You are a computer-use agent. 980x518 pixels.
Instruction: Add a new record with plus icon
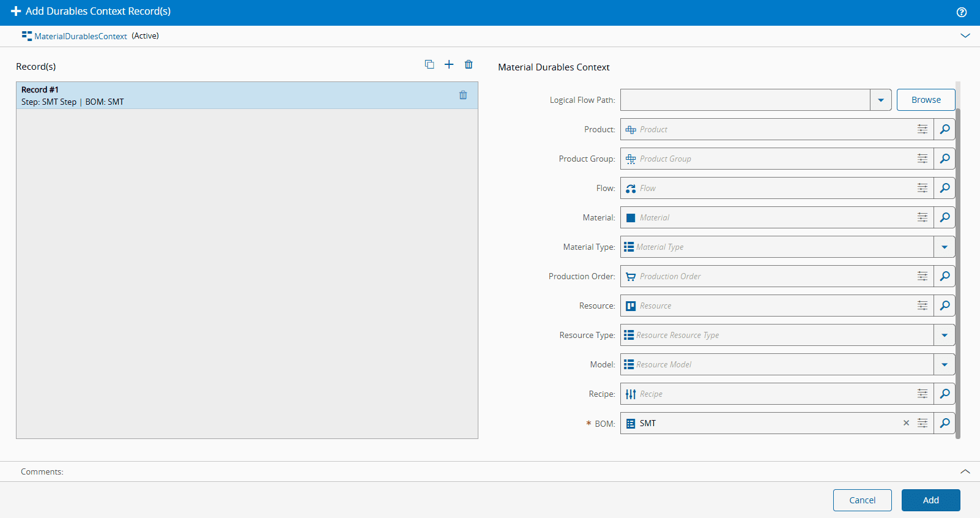449,64
